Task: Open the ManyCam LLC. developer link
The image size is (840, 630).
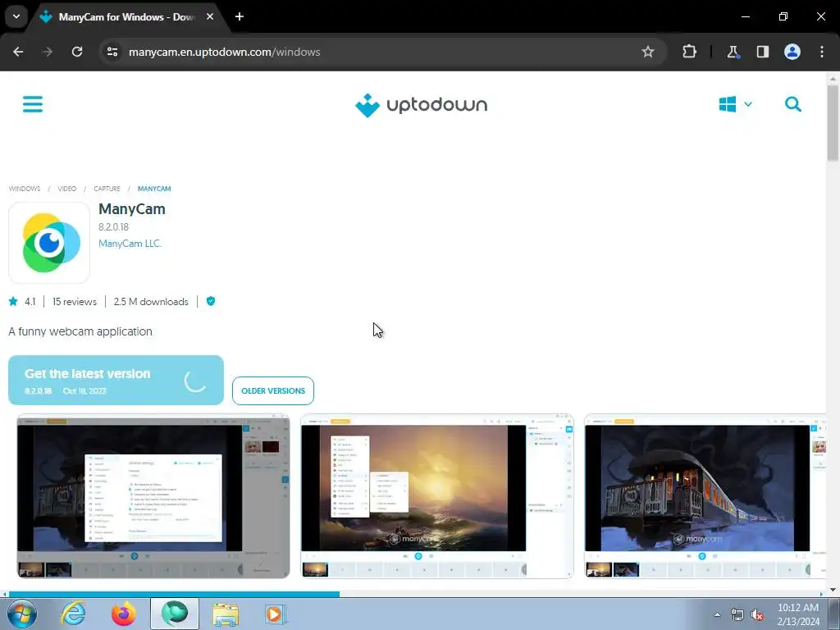Action: click(130, 243)
